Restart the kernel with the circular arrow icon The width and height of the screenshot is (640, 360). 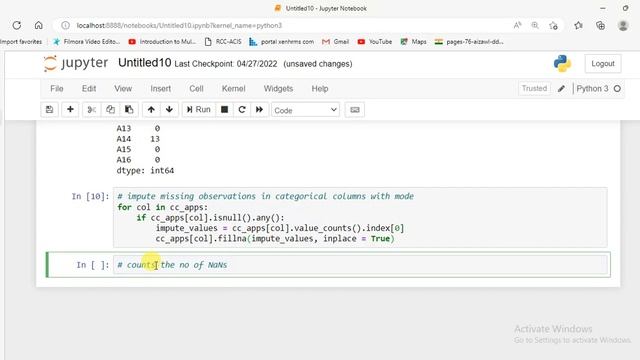[x=242, y=109]
